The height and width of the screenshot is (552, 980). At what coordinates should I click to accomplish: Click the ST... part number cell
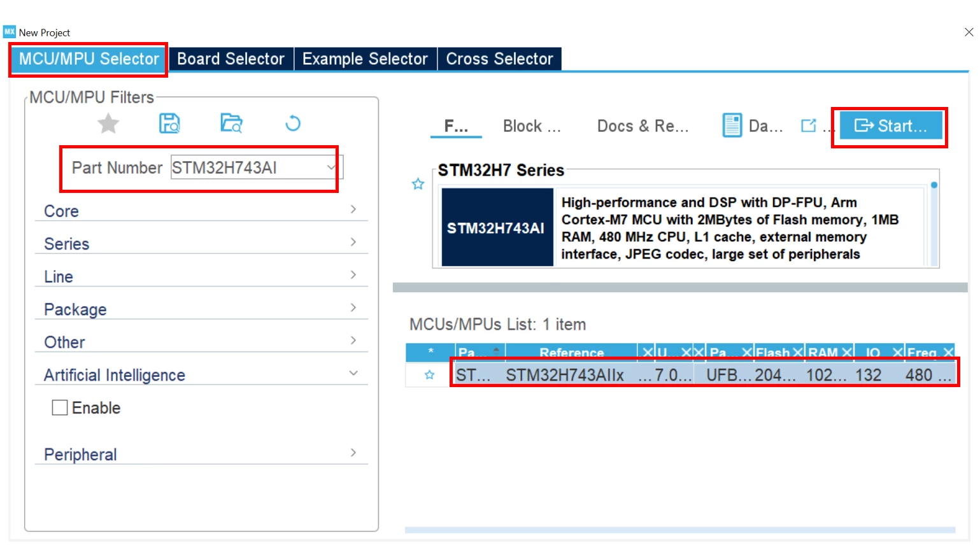[473, 375]
